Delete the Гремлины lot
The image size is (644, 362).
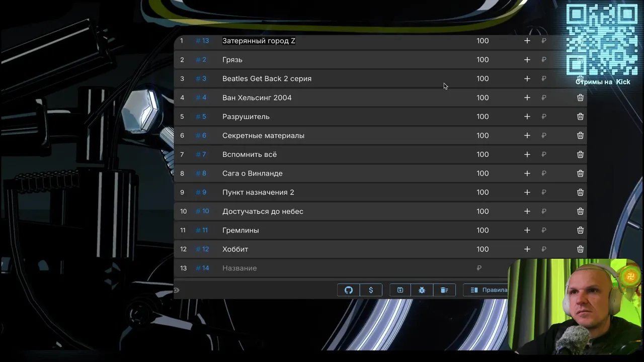(x=580, y=230)
